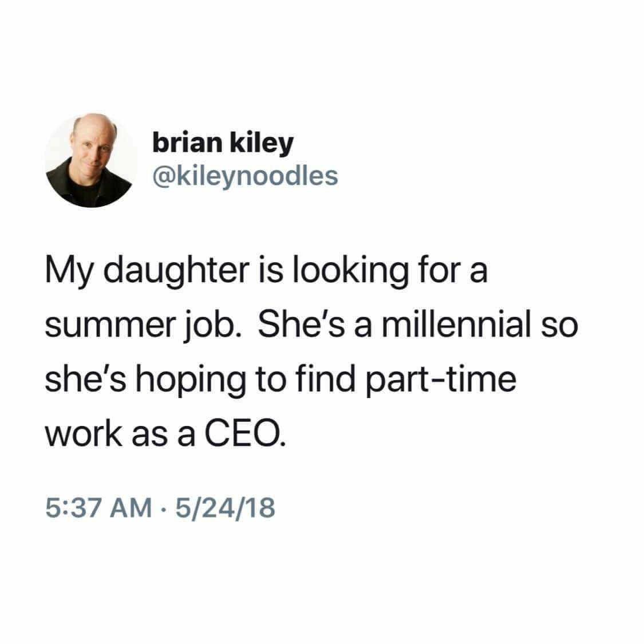644x644 pixels.
Task: Click the dot separator between time and date
Action: pos(164,508)
